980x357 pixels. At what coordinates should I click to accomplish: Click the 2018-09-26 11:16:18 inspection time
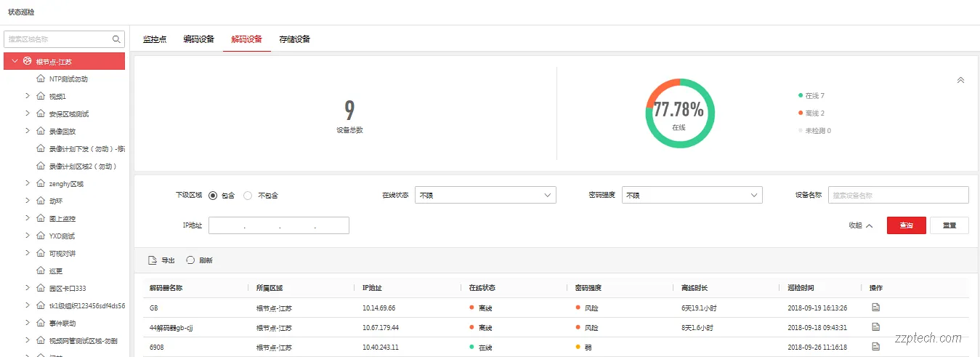point(817,348)
